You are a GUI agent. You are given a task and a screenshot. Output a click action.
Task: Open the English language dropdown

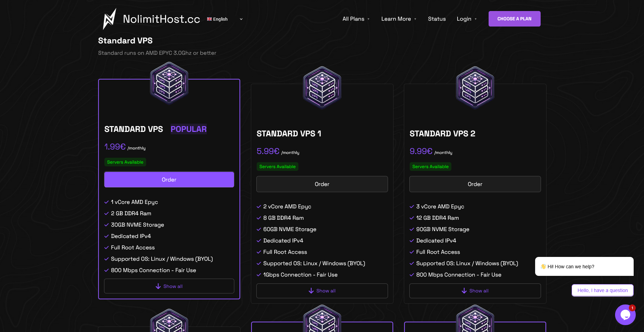[225, 19]
